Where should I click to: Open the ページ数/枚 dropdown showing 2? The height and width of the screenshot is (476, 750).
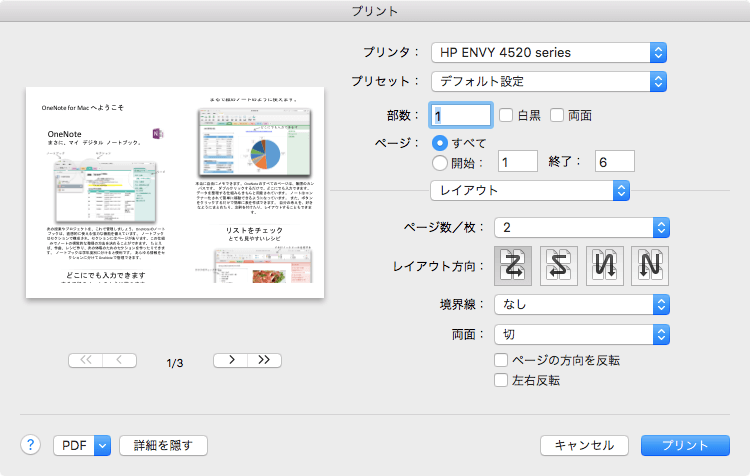pos(582,228)
